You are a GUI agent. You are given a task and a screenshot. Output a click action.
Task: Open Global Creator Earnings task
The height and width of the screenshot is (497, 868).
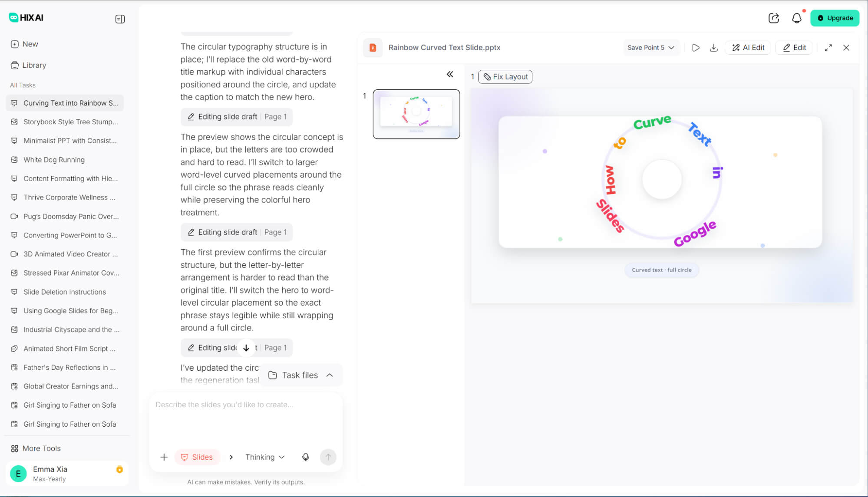coord(65,386)
